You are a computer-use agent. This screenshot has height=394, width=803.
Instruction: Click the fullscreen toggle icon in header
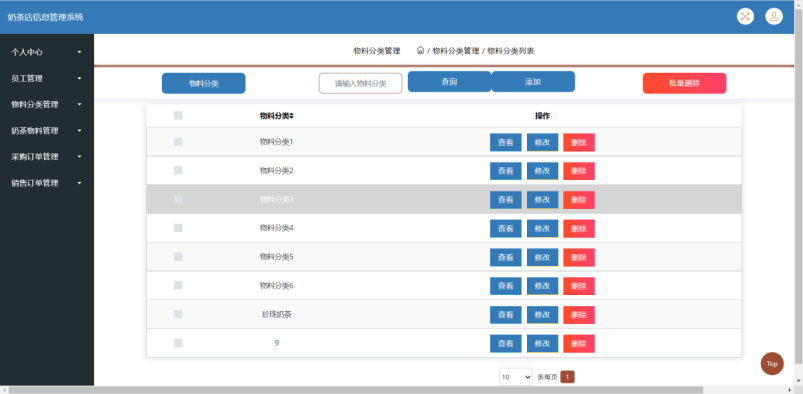pos(745,16)
